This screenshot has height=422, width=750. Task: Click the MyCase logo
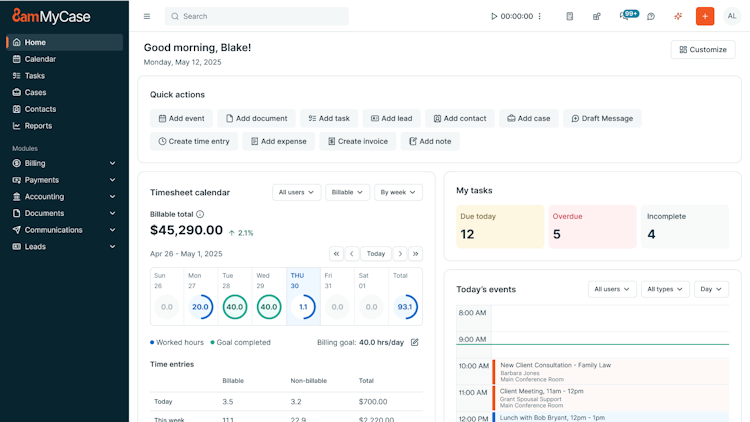tap(51, 16)
